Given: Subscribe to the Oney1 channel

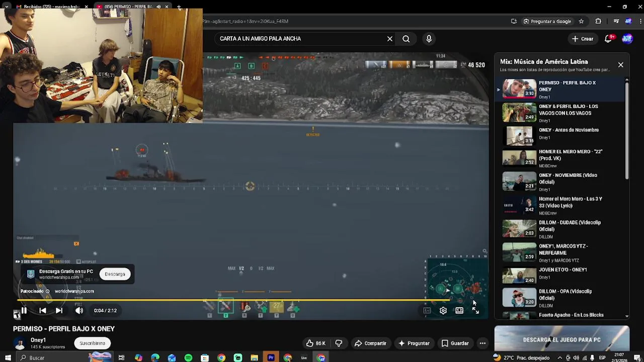Looking at the screenshot, I should (92, 343).
